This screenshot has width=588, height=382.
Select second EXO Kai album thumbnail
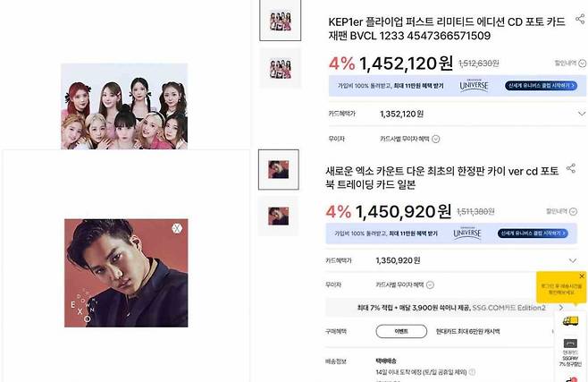pyautogui.click(x=278, y=216)
